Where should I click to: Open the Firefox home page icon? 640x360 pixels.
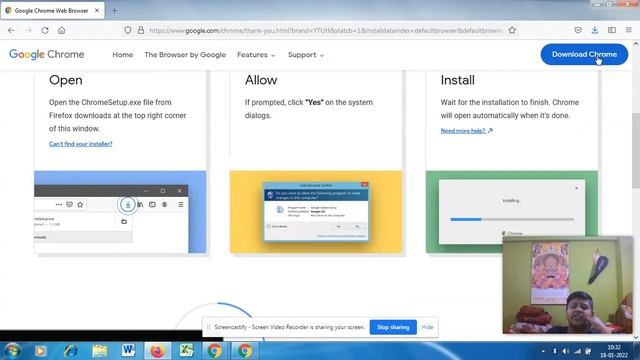pos(62,30)
